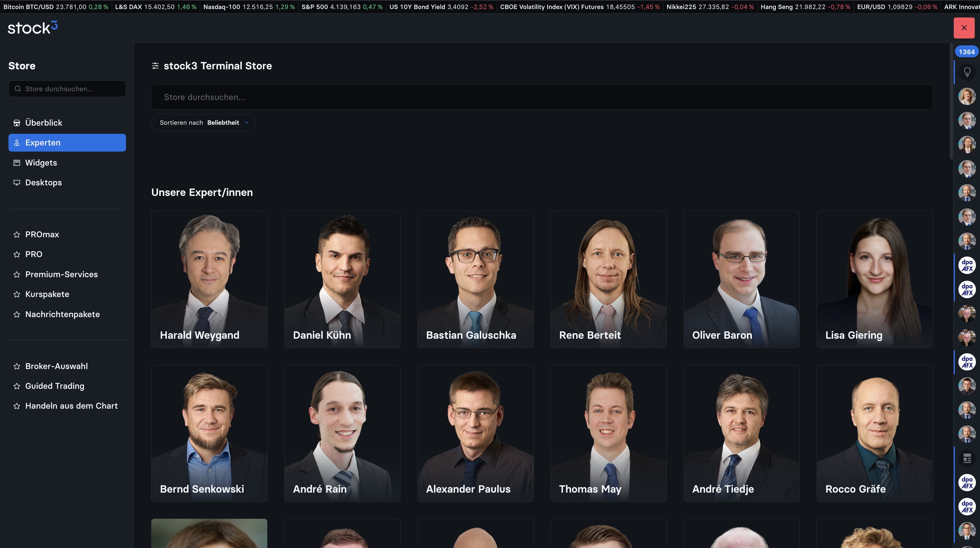This screenshot has width=980, height=548.
Task: Open the Widgets section
Action: [67, 163]
